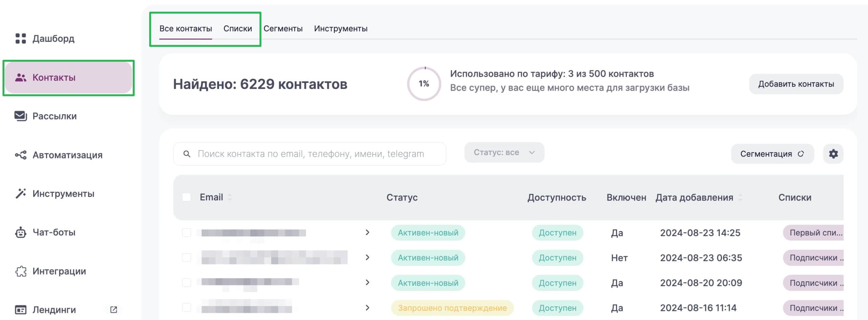Expand the contact row dated 2024-08-16 11:14 with its chevron

pyautogui.click(x=367, y=308)
